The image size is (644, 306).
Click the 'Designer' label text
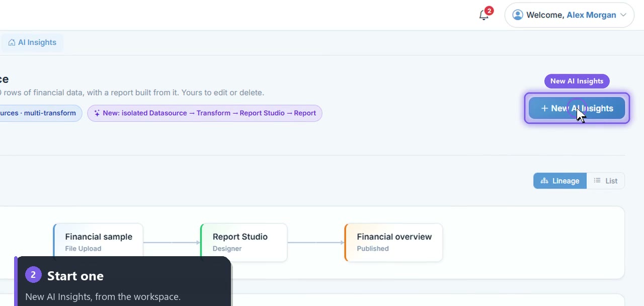point(227,249)
